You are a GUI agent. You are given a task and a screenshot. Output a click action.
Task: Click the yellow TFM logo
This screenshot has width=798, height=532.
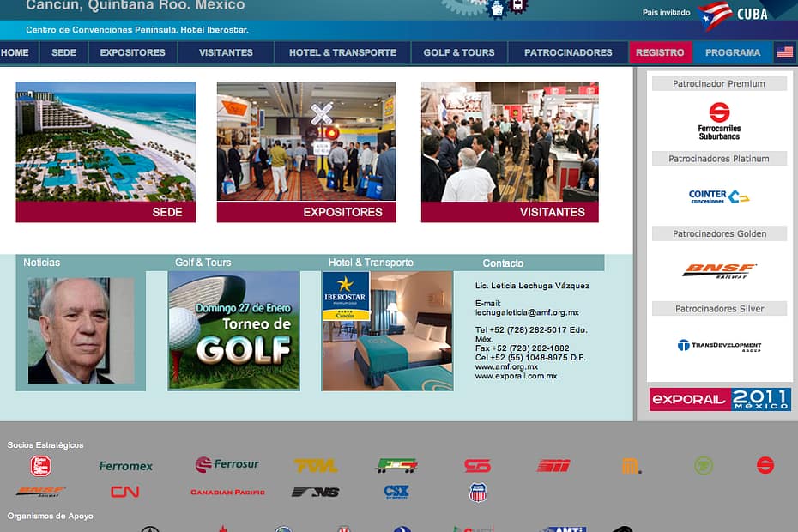pyautogui.click(x=316, y=465)
